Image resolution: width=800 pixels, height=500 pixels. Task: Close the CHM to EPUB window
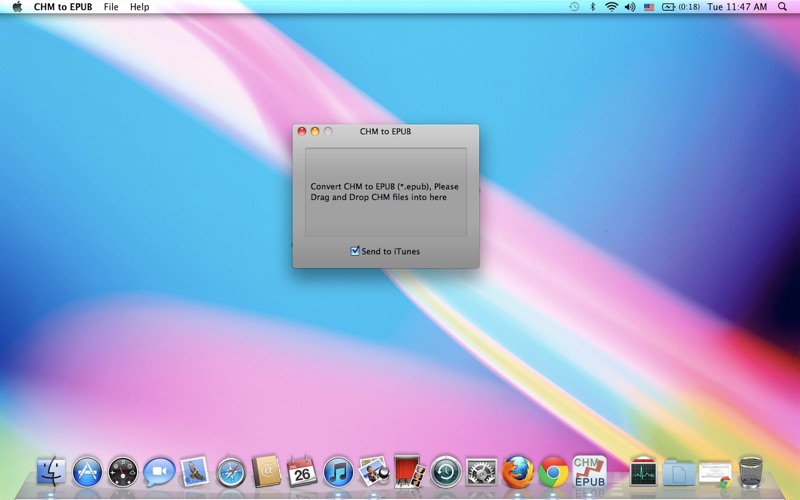302,132
